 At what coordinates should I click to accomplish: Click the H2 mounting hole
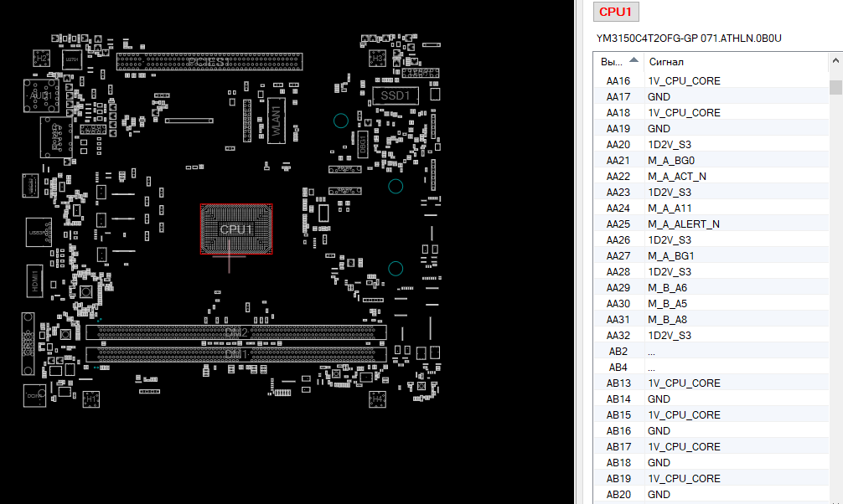[x=40, y=58]
